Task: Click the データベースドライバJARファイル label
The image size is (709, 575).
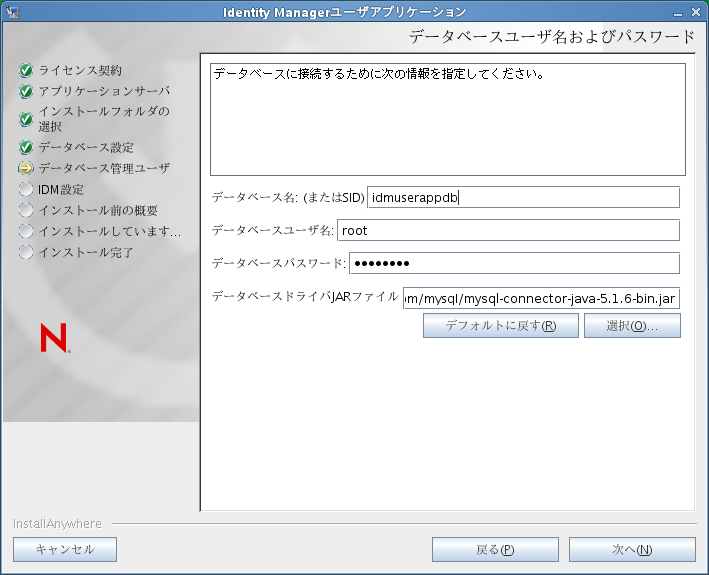Action: click(305, 297)
